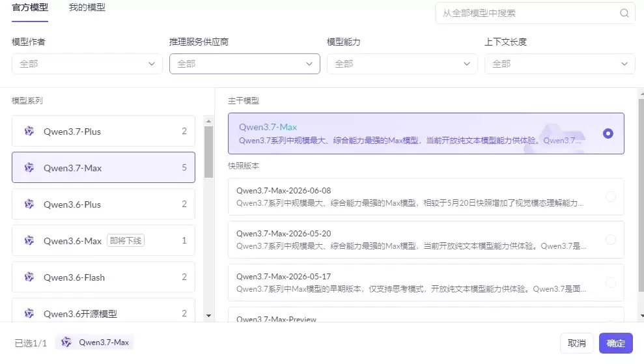Click the count 5 on Qwen3.7-Max row
Screen dimensions: 644x364
(x=184, y=167)
